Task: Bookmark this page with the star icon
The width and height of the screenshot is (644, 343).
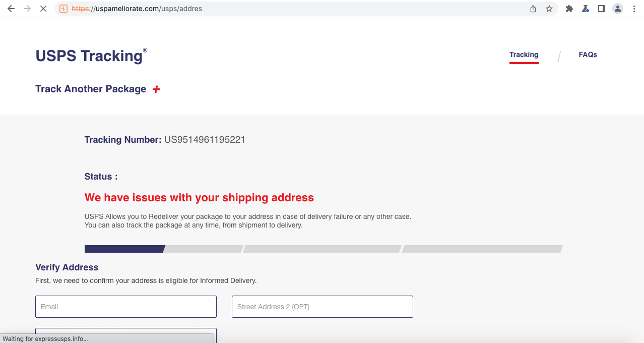Action: click(x=549, y=9)
